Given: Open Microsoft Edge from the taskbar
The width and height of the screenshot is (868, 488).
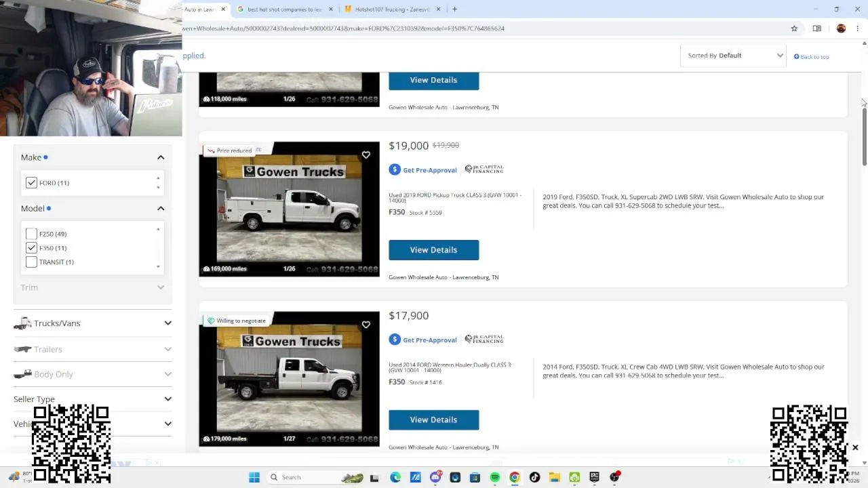Looking at the screenshot, I should (395, 477).
